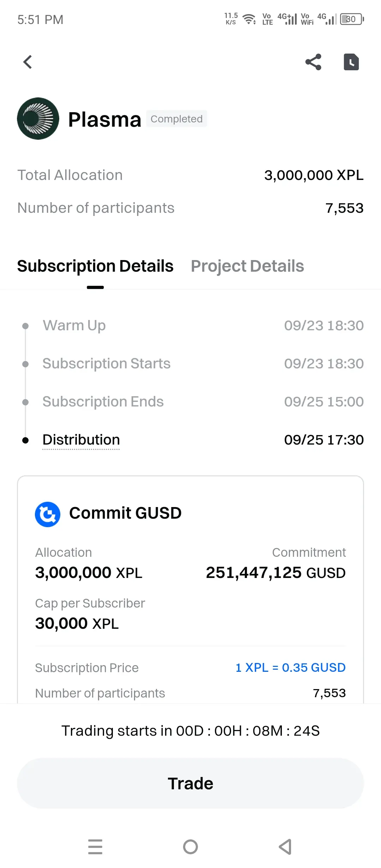Open Android recent apps menu icon
The width and height of the screenshot is (381, 868).
point(95,847)
